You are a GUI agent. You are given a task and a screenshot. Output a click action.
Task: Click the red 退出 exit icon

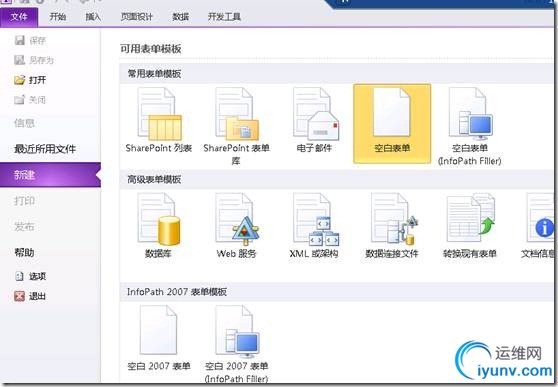[20, 296]
